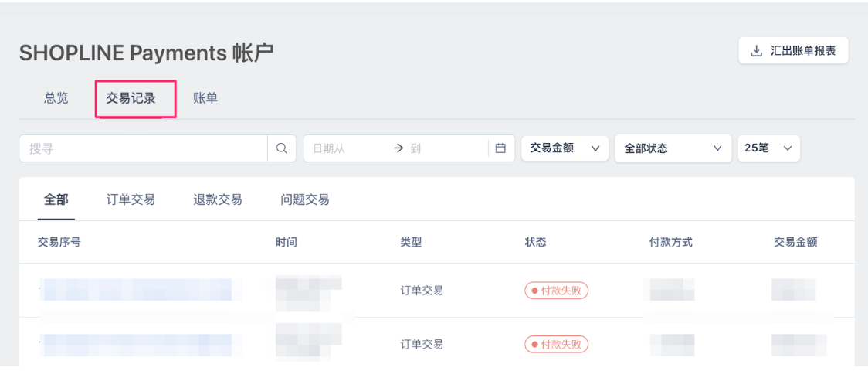Show the 订单交易 sub-tab
Image resolution: width=868 pixels, height=371 pixels.
pos(131,199)
